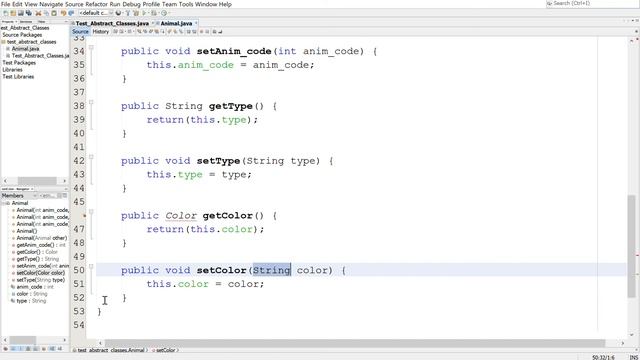640x360 pixels.
Task: Click the Clean and Build Project icon
Action: 136,13
